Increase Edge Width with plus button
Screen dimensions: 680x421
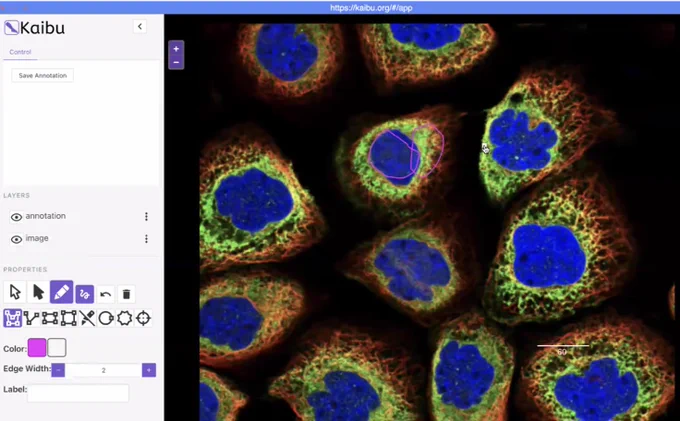click(149, 370)
